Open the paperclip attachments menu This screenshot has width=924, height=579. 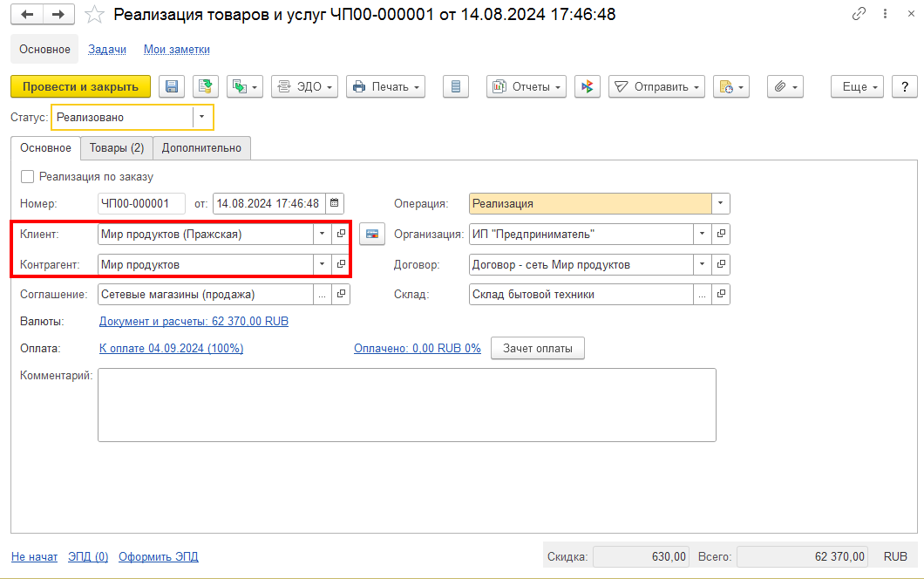point(785,86)
